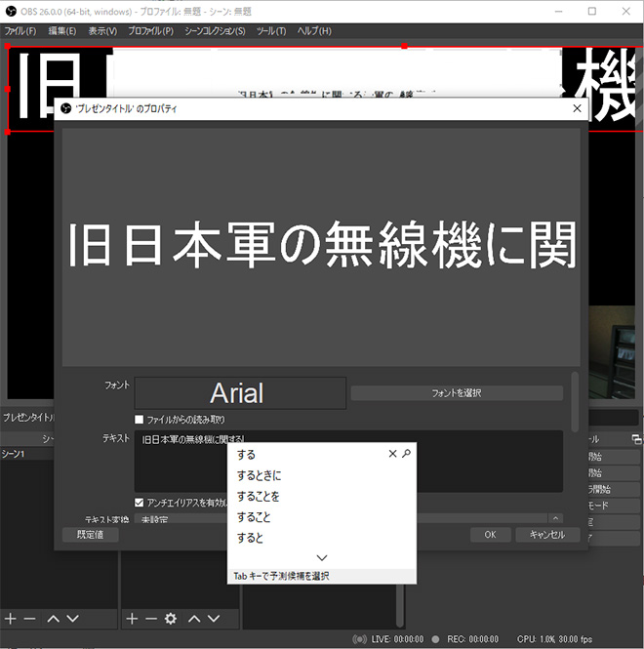The width and height of the screenshot is (644, 649).
Task: Select すること prediction candidate
Action: click(x=254, y=516)
